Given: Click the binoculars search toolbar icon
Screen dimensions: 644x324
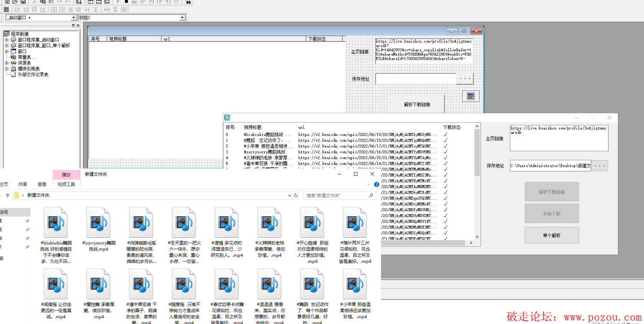Looking at the screenshot, I should click(188, 2).
